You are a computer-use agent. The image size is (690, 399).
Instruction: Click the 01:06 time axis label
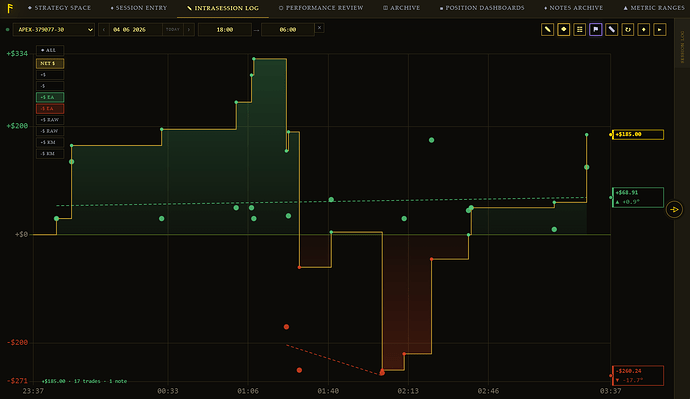point(248,391)
